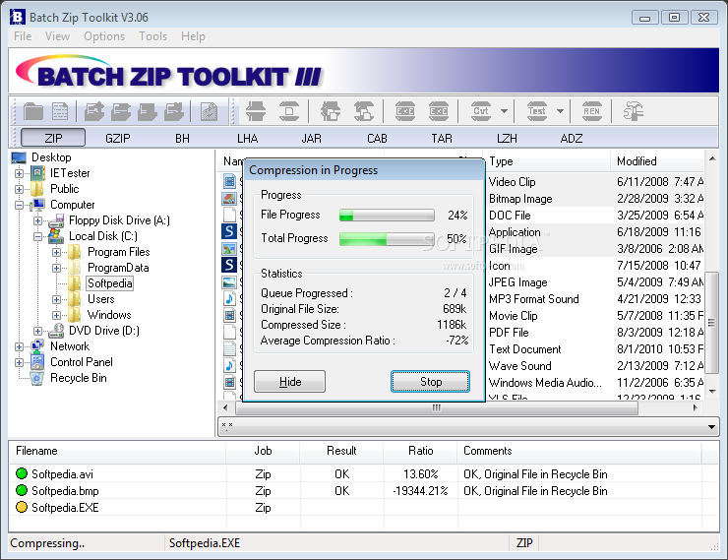This screenshot has width=728, height=560.
Task: Open the hammer and wrench tools icon
Action: point(633,111)
